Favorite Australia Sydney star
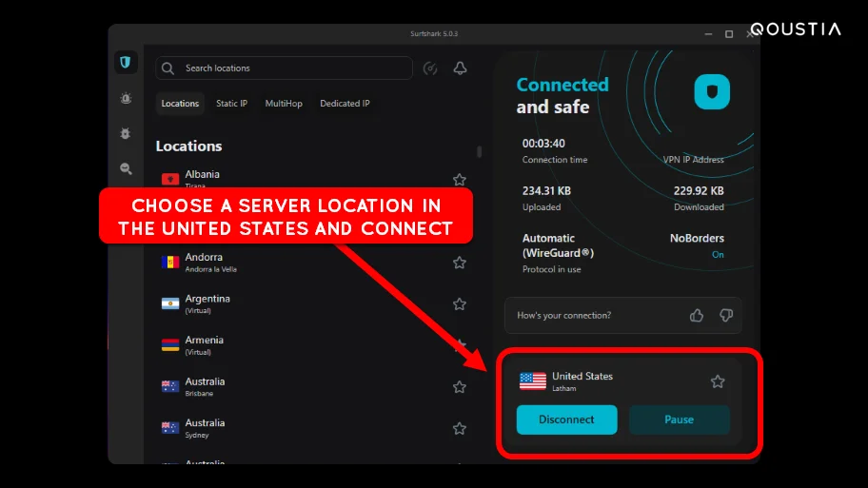This screenshot has width=868, height=488. click(460, 428)
